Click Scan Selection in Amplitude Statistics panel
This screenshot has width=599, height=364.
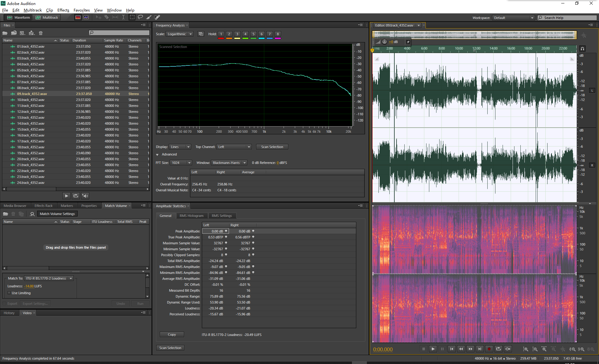click(170, 348)
